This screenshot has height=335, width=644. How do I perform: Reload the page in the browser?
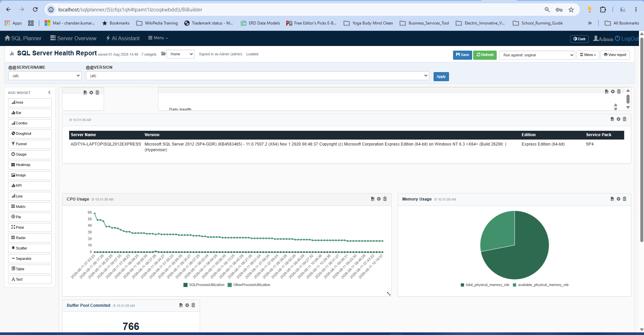35,9
